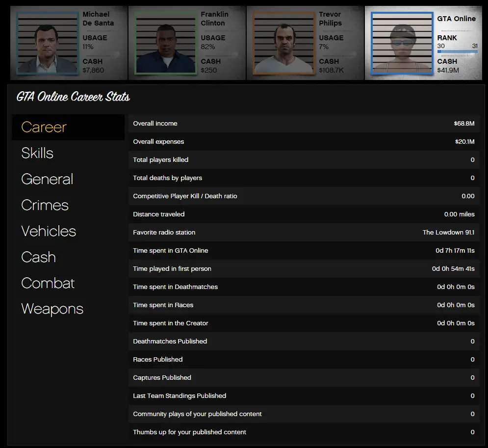Click the Franklin Clinton name

(x=214, y=19)
